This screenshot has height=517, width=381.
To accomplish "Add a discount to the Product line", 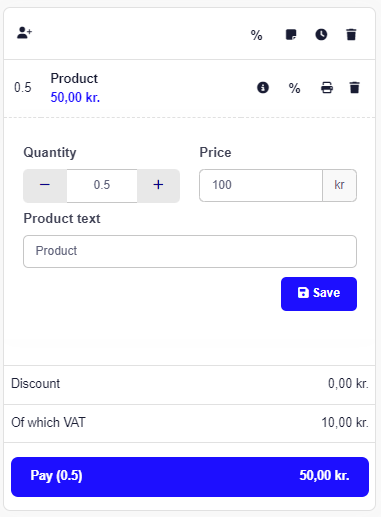I will [x=294, y=88].
